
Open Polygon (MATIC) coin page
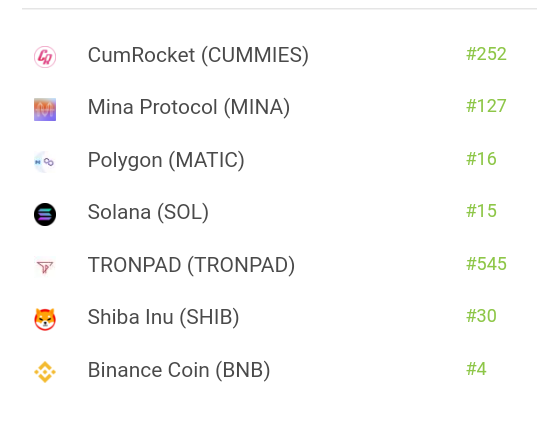pos(166,160)
